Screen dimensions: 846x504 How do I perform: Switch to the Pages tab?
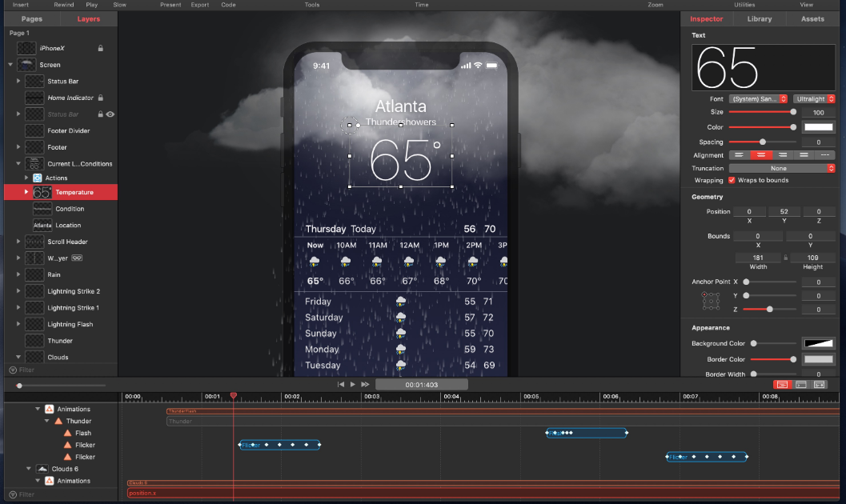[32, 19]
